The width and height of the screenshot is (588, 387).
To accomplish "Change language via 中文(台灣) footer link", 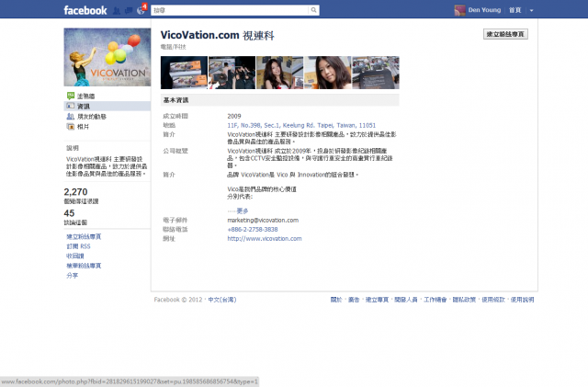I will pos(222,300).
